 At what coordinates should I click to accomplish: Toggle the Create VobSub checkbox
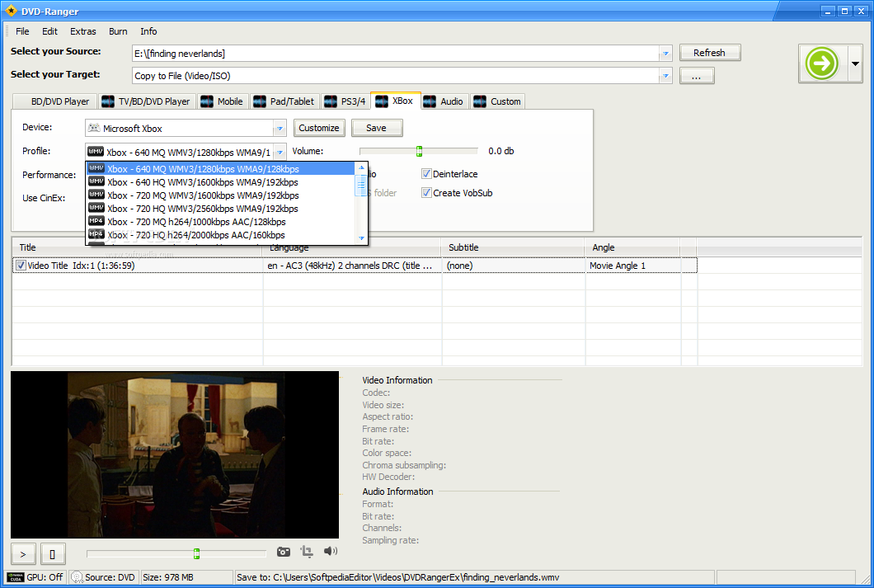pos(426,193)
